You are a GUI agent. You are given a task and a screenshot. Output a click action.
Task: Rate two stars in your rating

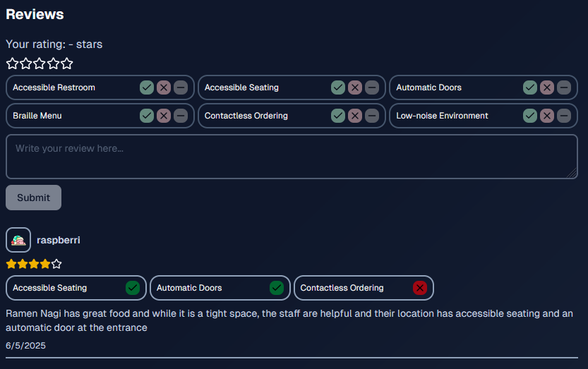pos(26,63)
